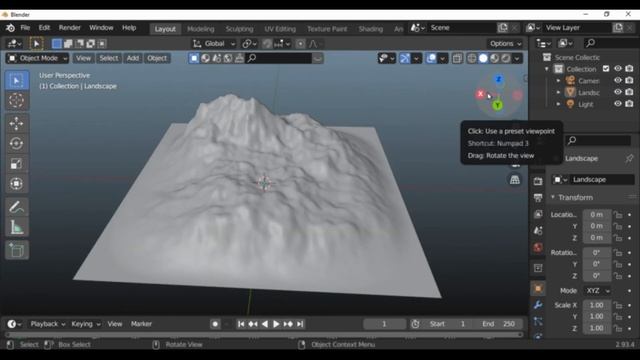The width and height of the screenshot is (640, 360).
Task: Expand the Camera tree item
Action: (x=558, y=80)
